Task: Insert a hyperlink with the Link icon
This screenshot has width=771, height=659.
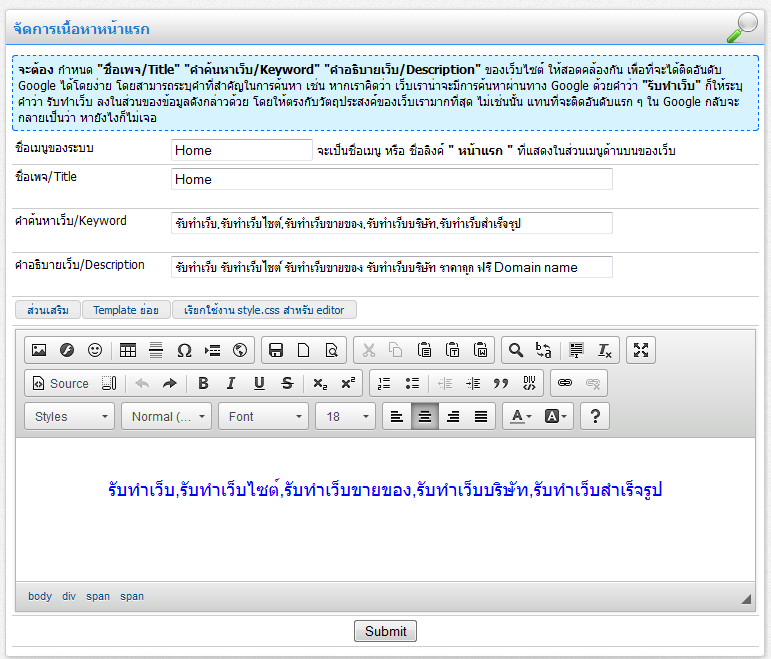Action: pos(565,383)
